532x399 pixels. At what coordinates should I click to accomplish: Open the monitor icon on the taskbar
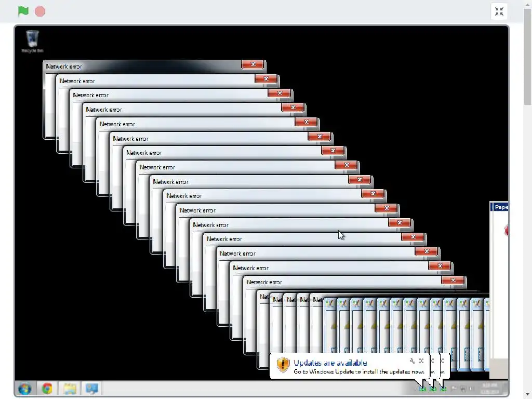91,389
